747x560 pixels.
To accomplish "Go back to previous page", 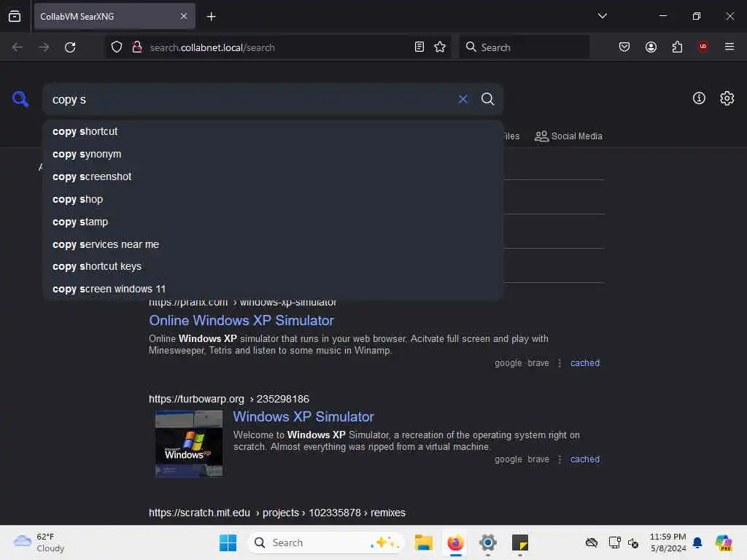I will pos(18,47).
